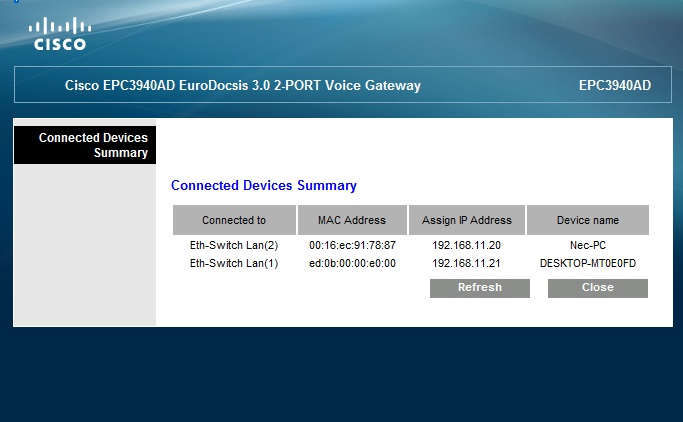This screenshot has height=422, width=683.
Task: Click the 'MAC Address' column header
Action: click(352, 220)
